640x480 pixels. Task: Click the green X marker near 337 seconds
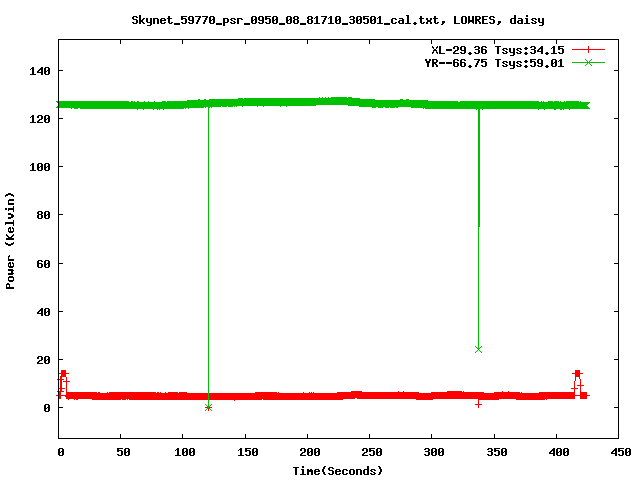478,349
